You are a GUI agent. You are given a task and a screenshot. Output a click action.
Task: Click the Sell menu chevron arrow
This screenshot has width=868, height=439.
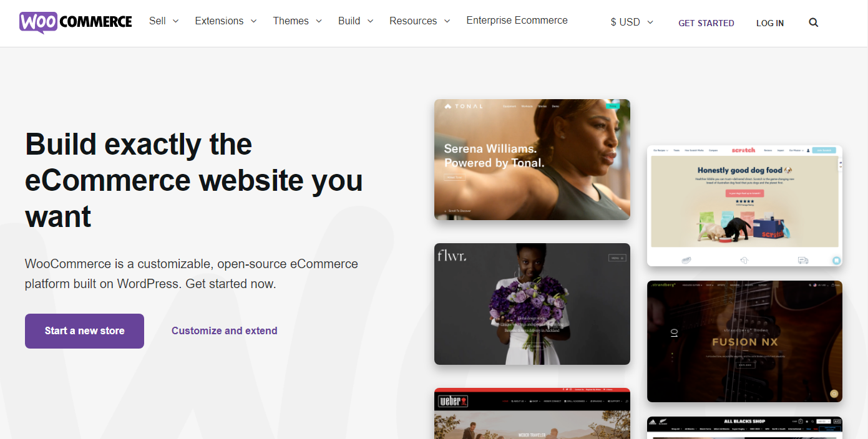tap(175, 21)
